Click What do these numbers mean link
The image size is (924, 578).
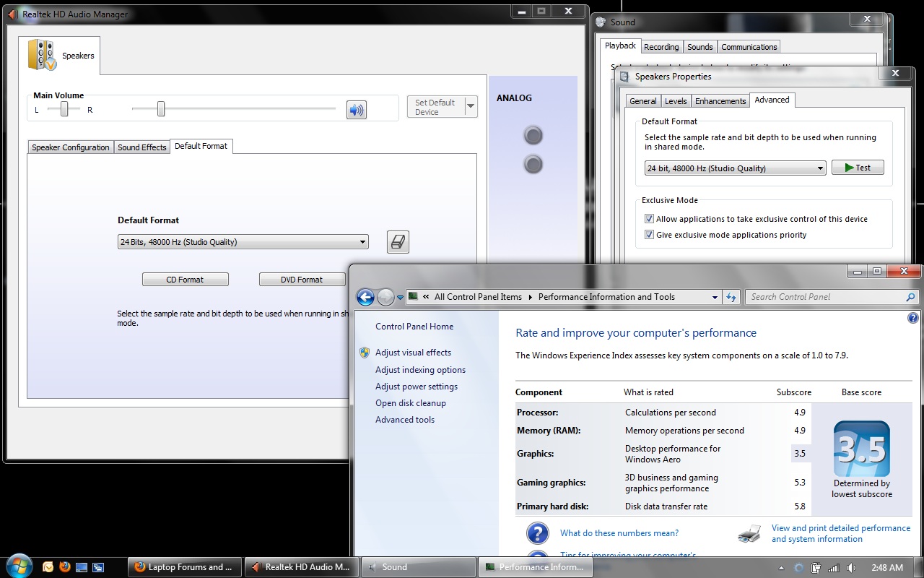click(x=619, y=533)
